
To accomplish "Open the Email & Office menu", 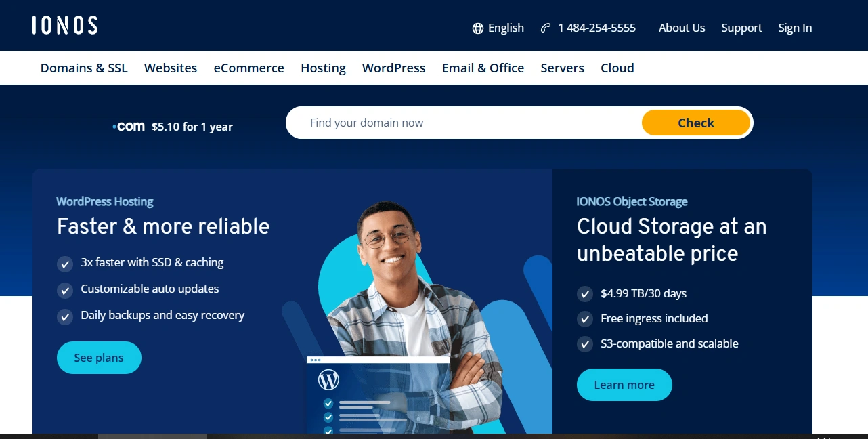I will coord(483,68).
